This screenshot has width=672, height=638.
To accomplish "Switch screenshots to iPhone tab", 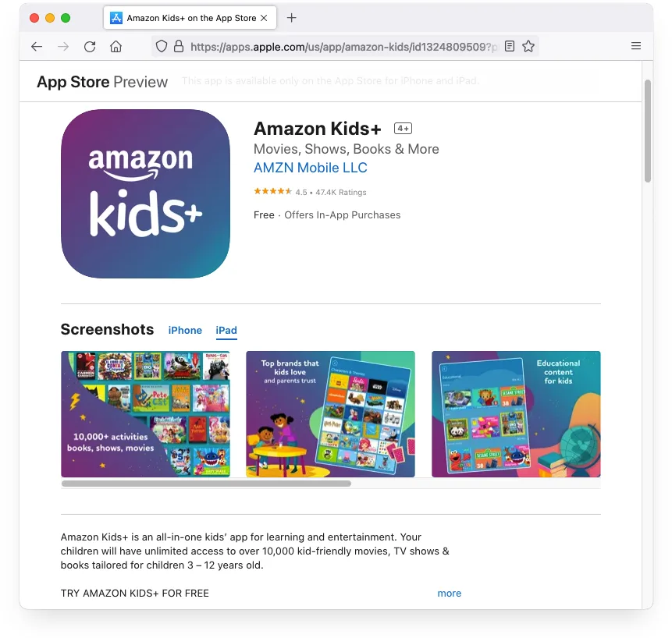I will pos(185,330).
